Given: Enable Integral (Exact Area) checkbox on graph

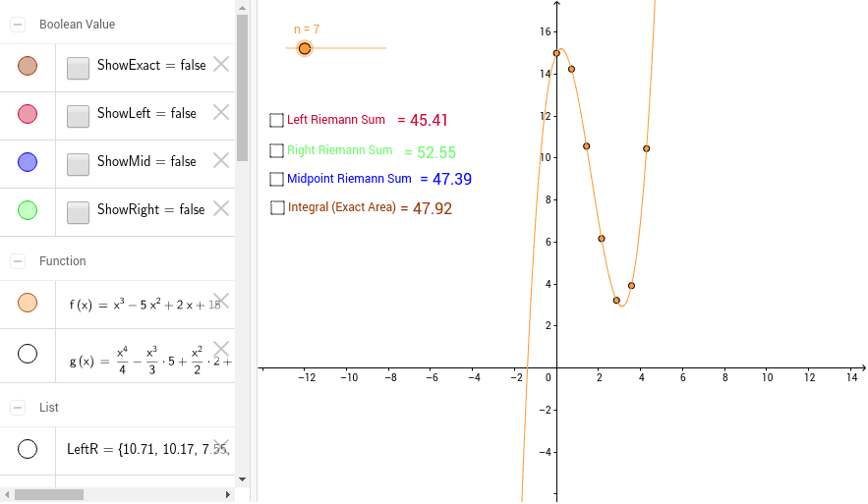Looking at the screenshot, I should click(277, 208).
